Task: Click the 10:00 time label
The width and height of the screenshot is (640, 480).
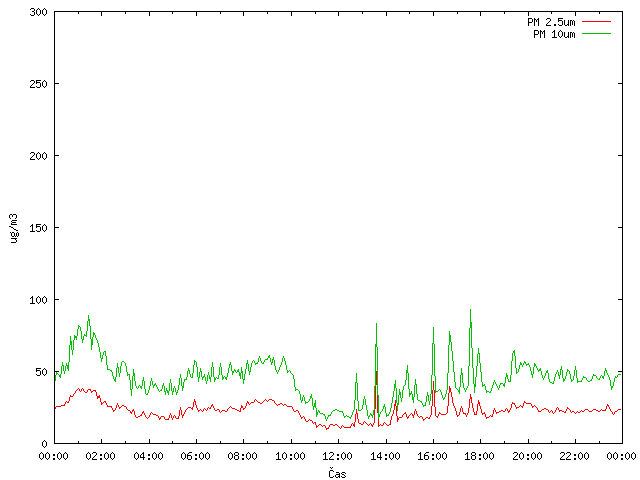Action: [x=290, y=456]
